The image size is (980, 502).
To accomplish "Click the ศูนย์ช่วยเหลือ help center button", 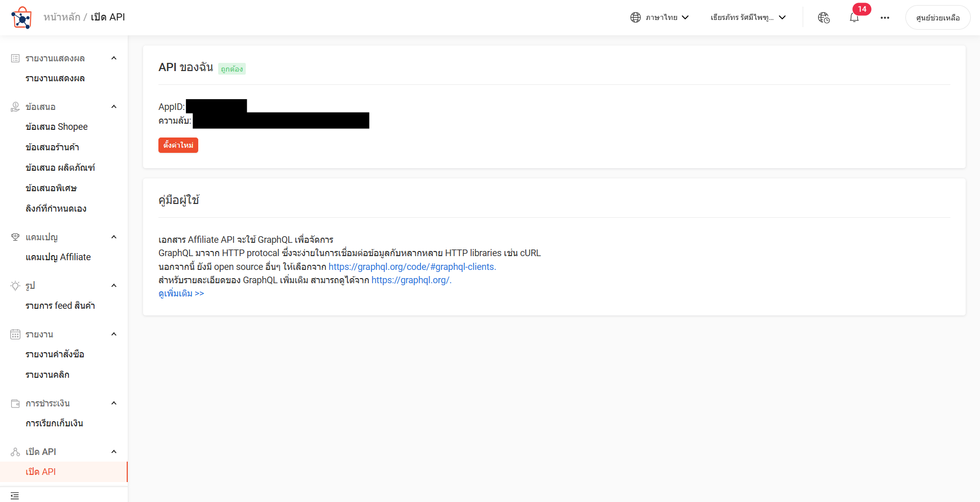I will click(x=938, y=18).
